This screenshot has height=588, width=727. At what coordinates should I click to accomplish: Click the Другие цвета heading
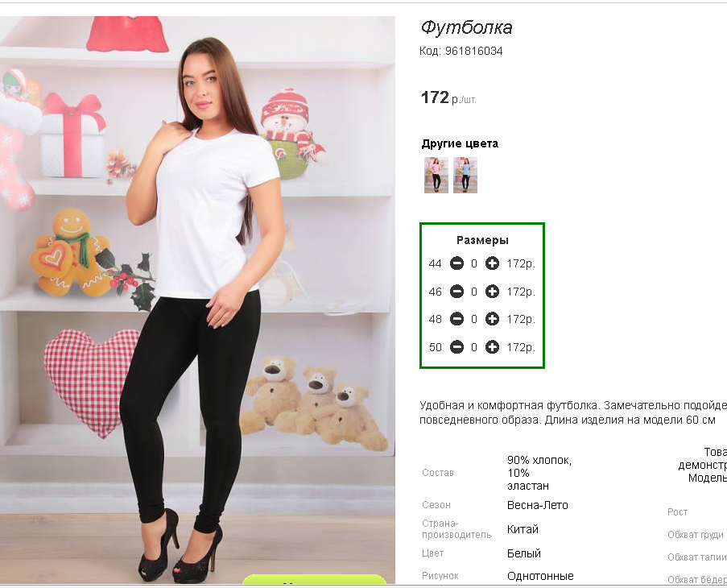coord(460,143)
